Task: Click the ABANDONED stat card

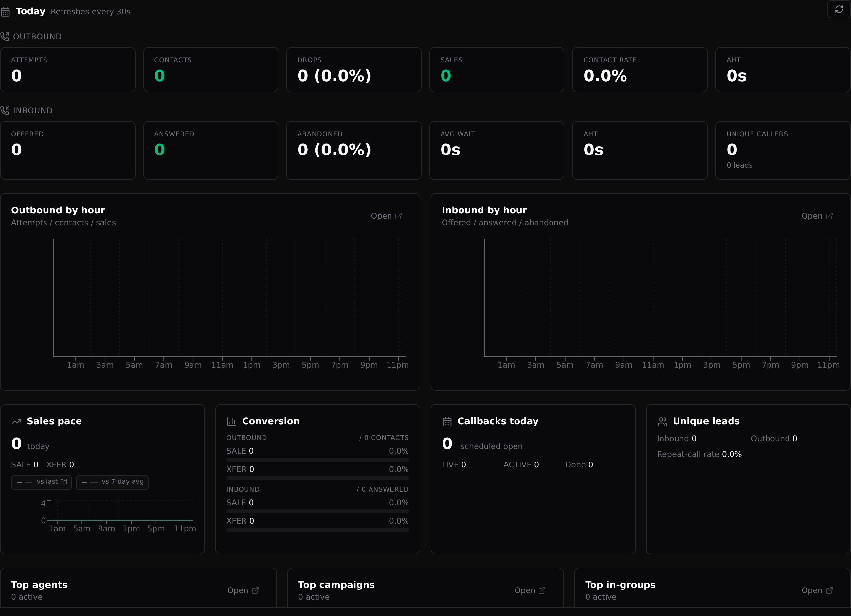Action: (353, 151)
